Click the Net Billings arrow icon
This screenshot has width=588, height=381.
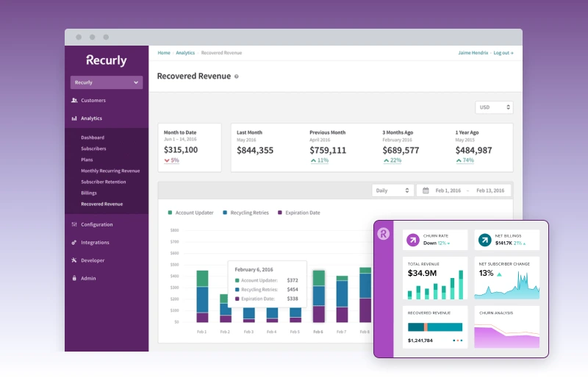point(484,240)
